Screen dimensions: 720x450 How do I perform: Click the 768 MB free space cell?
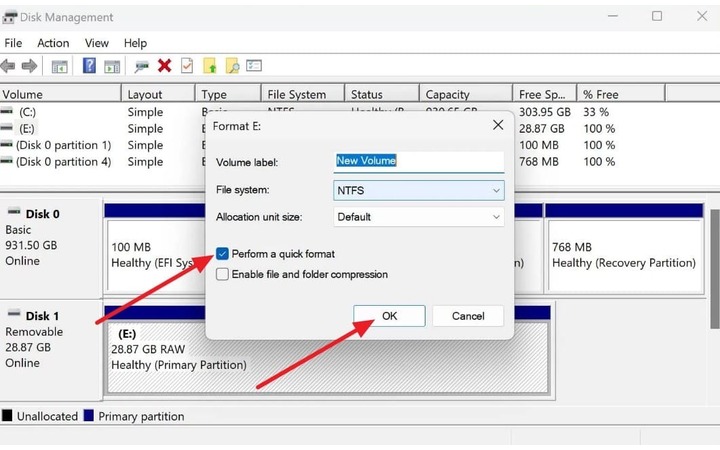pos(539,162)
